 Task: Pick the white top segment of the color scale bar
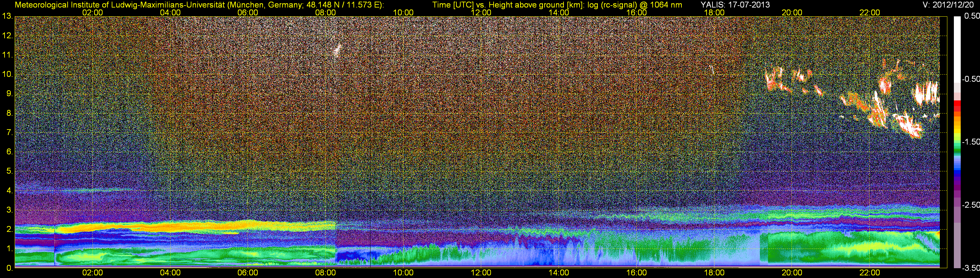957,49
